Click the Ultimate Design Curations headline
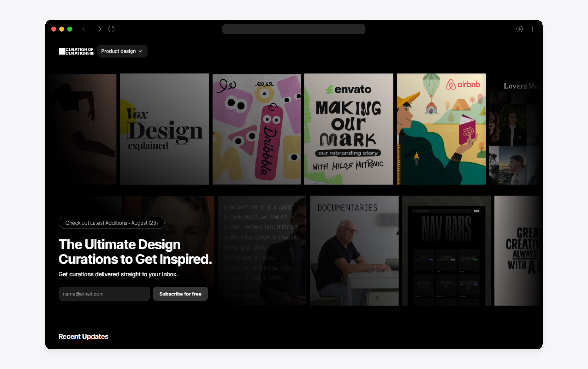Viewport: 588px width, 369px height. [x=135, y=252]
